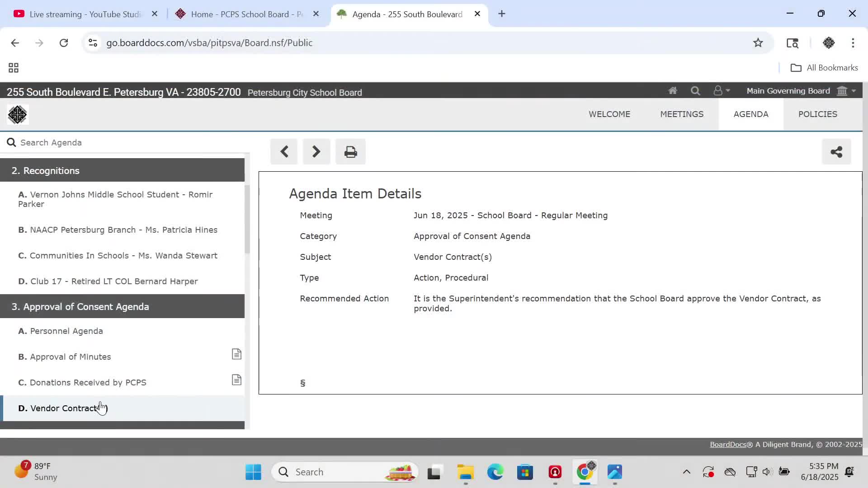Click the Search Agenda input field
Viewport: 868px width, 488px height.
click(x=127, y=143)
